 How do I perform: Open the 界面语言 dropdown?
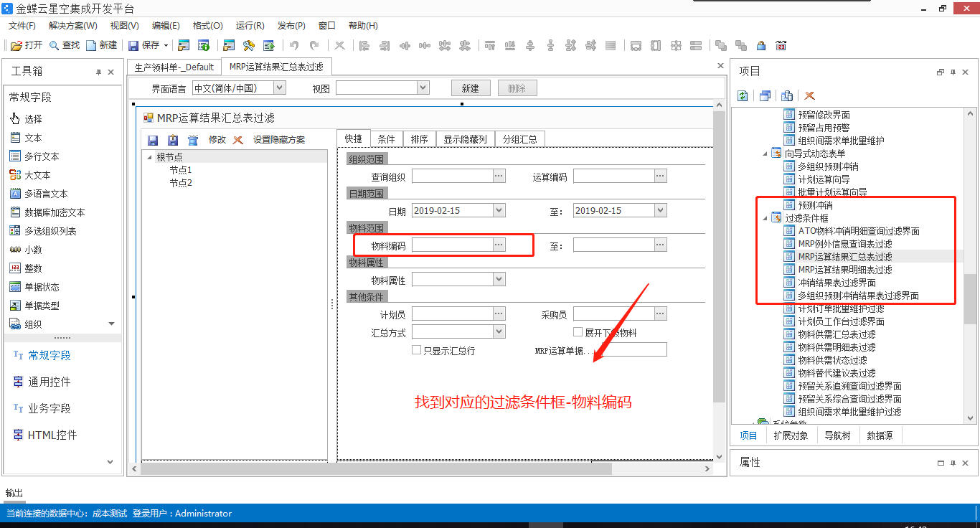[x=279, y=88]
